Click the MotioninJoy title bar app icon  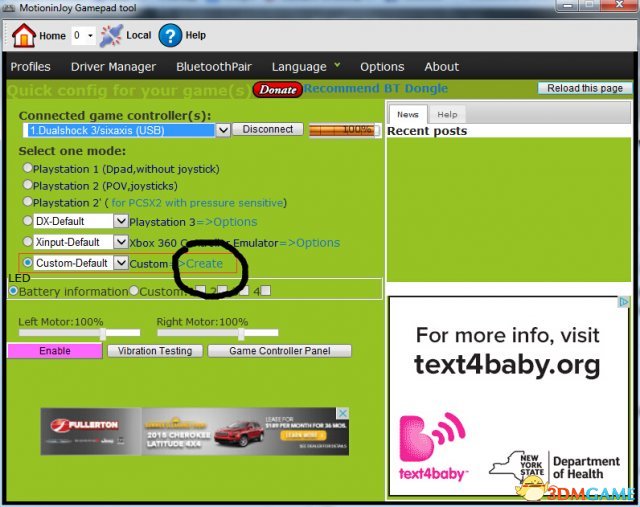(9, 8)
